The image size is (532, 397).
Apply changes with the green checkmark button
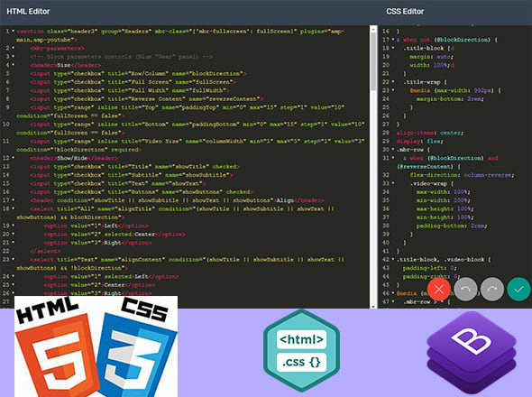point(518,290)
